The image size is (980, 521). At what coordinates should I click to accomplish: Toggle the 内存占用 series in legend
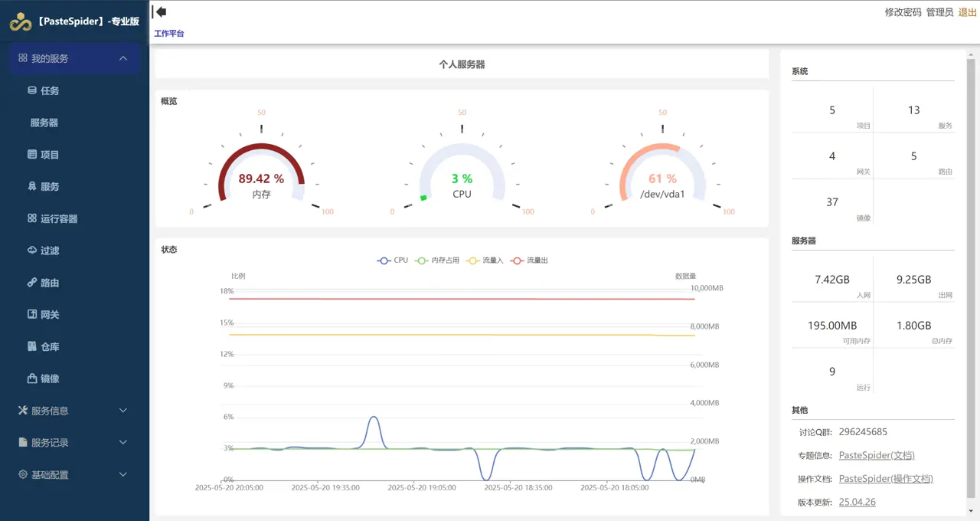click(437, 260)
